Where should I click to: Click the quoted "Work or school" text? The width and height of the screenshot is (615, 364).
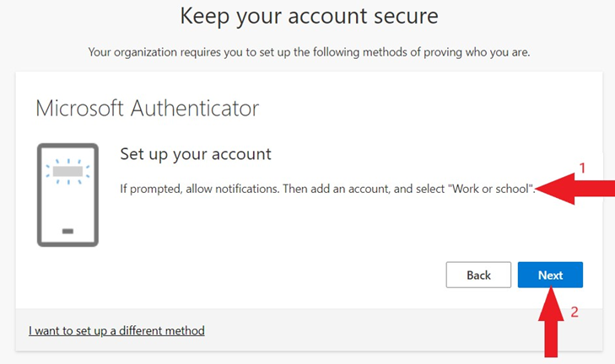pyautogui.click(x=491, y=189)
